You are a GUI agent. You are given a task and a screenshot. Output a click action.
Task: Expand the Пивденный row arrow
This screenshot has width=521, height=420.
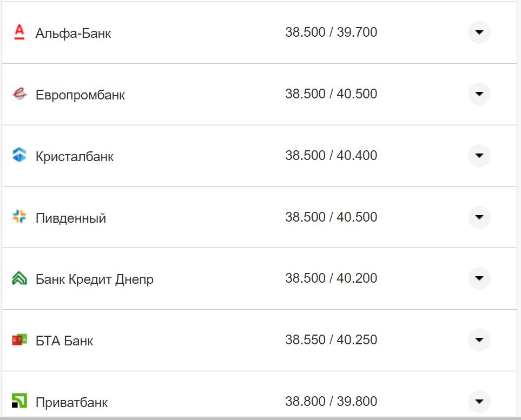click(x=479, y=217)
